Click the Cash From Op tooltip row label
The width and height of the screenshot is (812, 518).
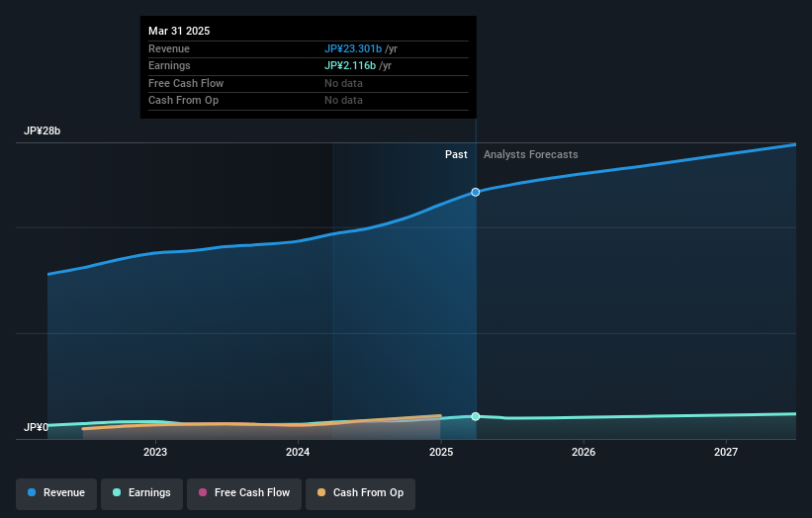(x=183, y=101)
